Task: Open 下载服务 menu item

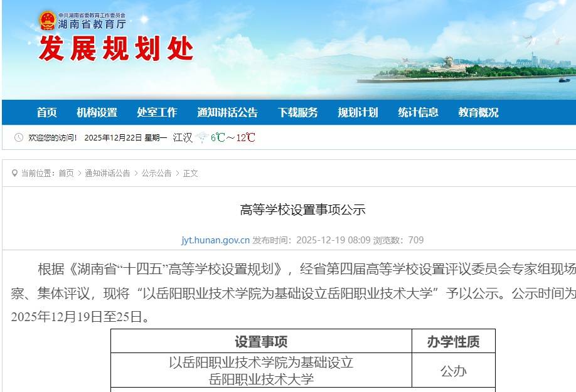Action: tap(297, 112)
